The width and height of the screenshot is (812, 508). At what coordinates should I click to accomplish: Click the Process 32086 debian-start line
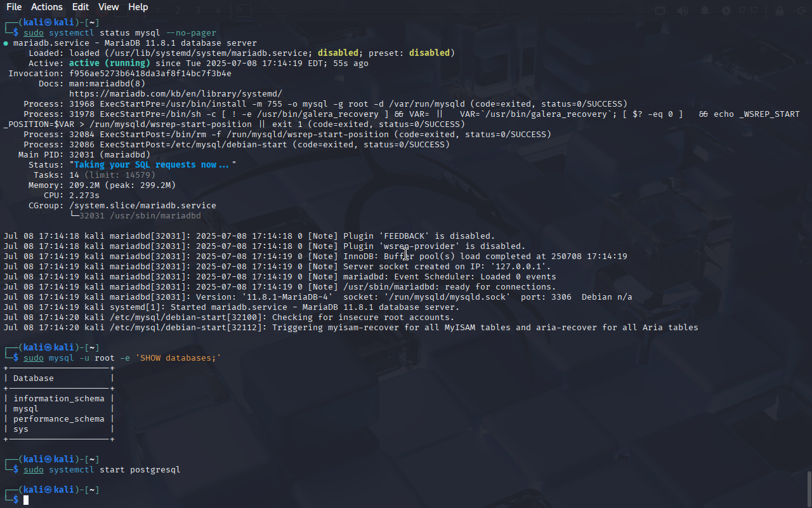click(237, 144)
